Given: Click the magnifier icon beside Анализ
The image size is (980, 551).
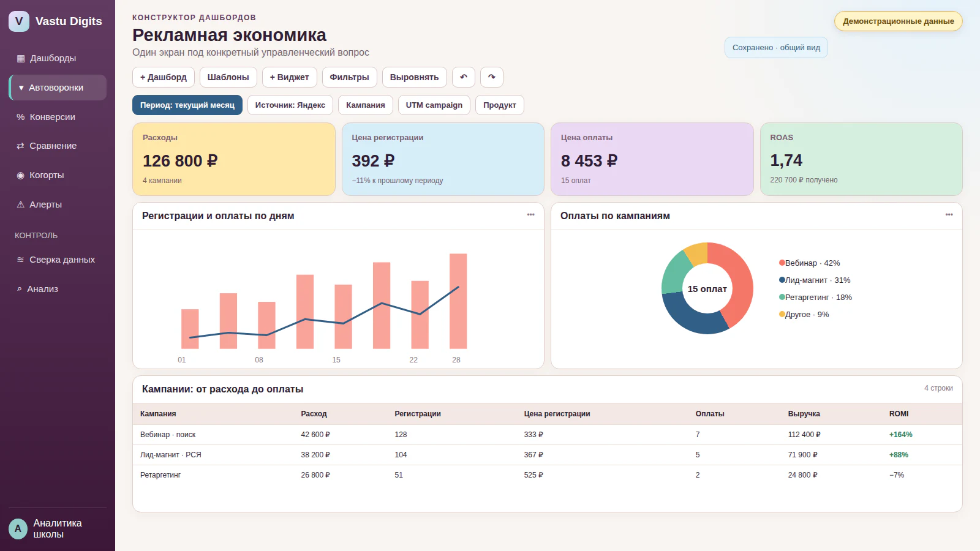Looking at the screenshot, I should click(20, 289).
